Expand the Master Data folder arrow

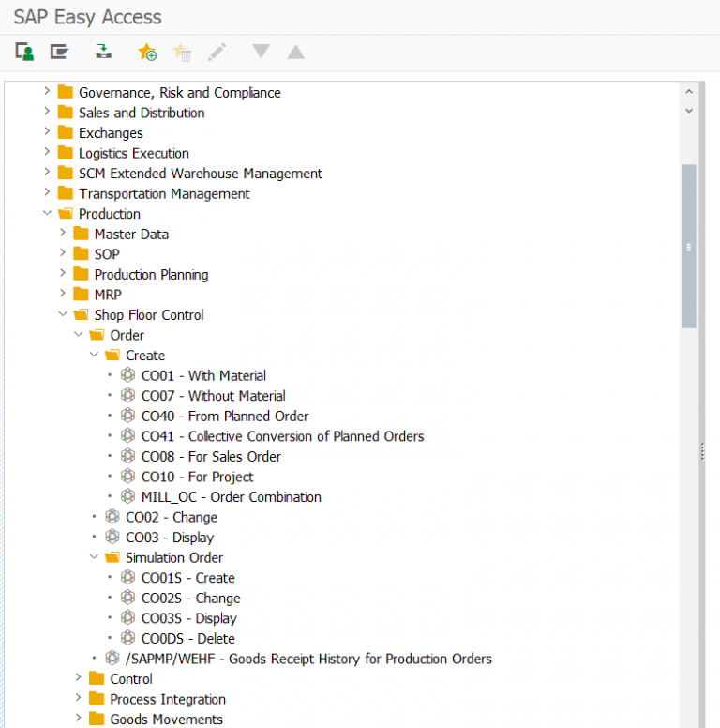(x=63, y=234)
